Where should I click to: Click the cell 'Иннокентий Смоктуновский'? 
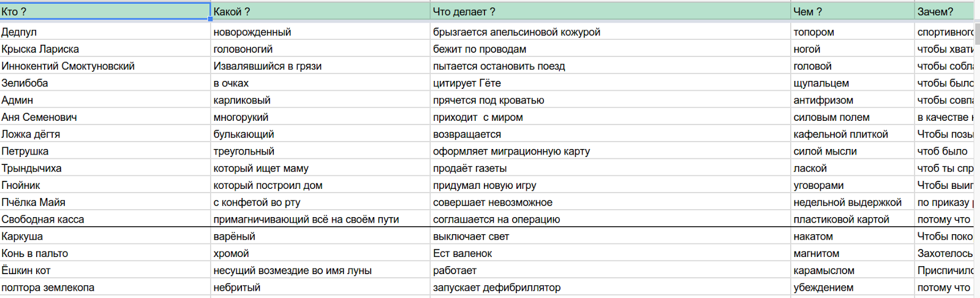[105, 66]
